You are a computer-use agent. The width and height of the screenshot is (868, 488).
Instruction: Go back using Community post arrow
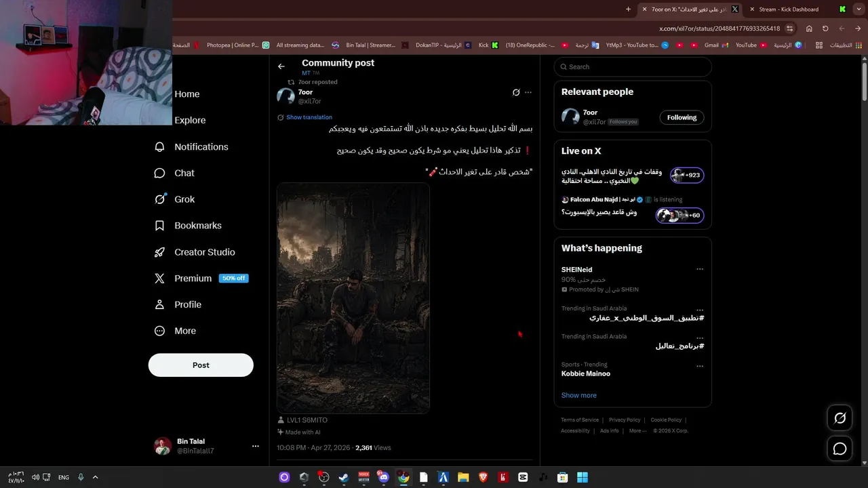point(281,66)
